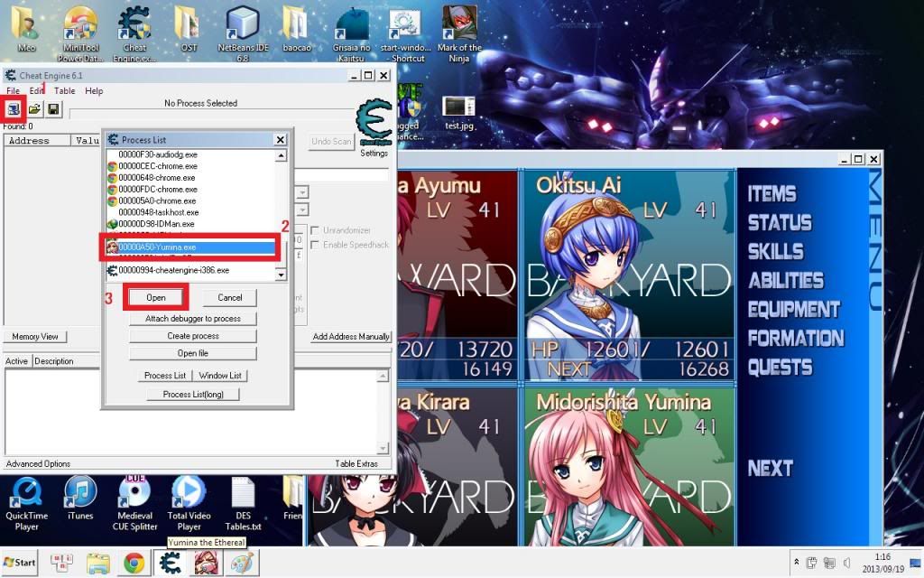Switch to the Yumina game taskbar icon
Screen dimensions: 924x578
point(207,564)
